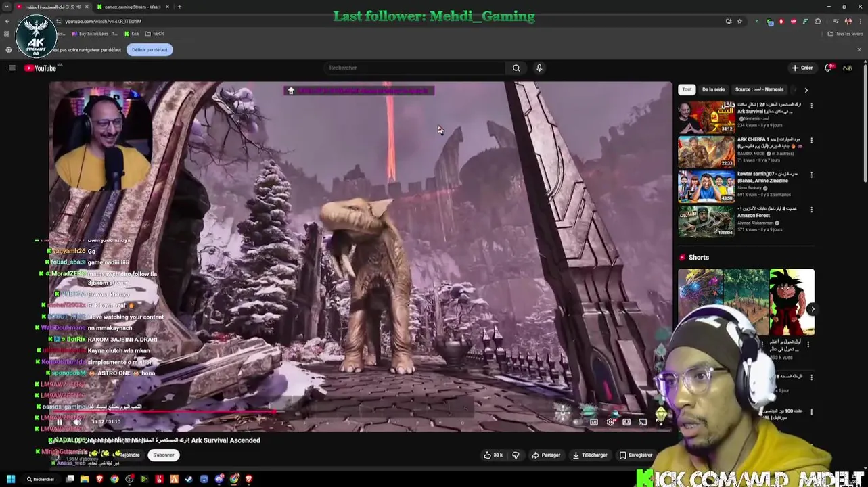Expand the tab search dropdown
This screenshot has width=868, height=487.
click(x=7, y=7)
